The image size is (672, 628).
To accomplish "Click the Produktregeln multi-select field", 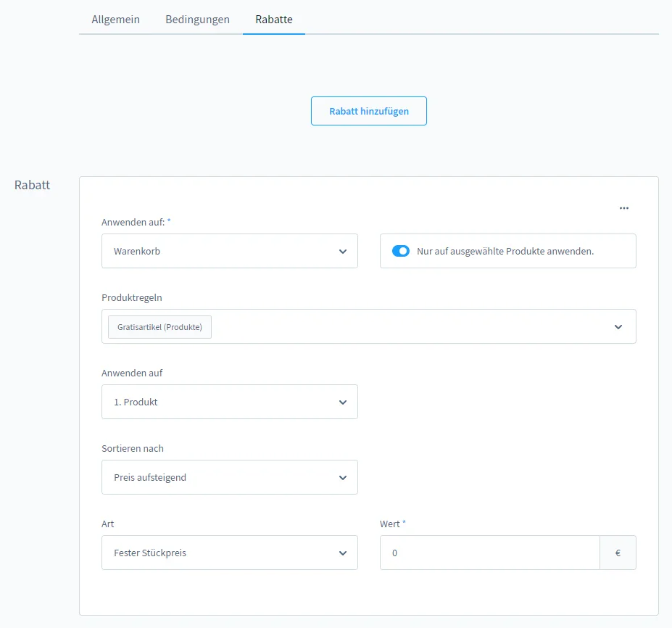I will tap(369, 326).
